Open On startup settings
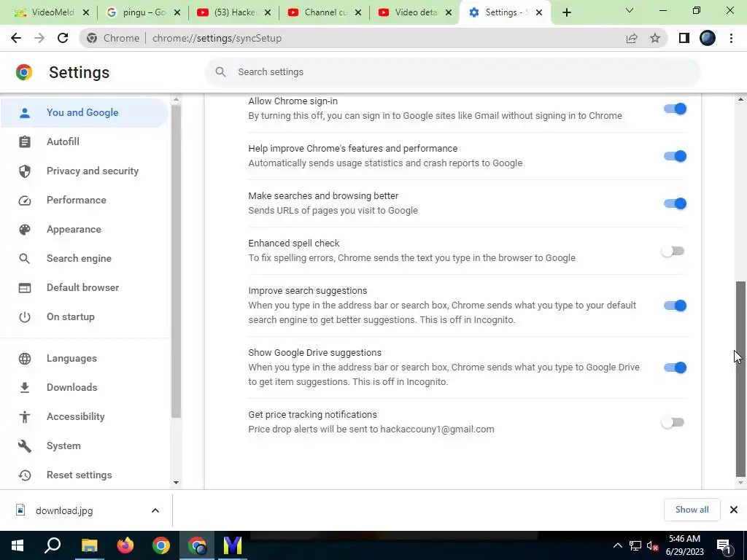Viewport: 747px width, 560px height. [84, 316]
